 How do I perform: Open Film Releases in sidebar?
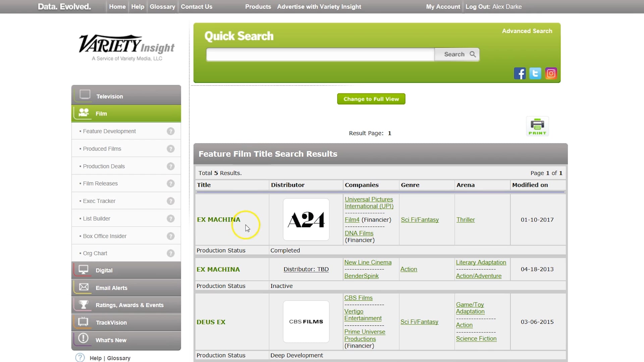tap(100, 184)
